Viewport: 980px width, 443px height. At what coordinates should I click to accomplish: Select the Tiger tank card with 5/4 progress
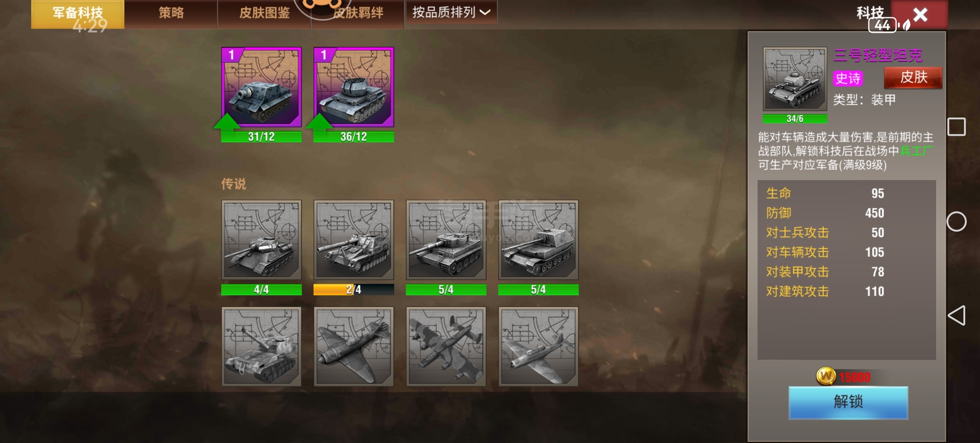click(x=446, y=240)
